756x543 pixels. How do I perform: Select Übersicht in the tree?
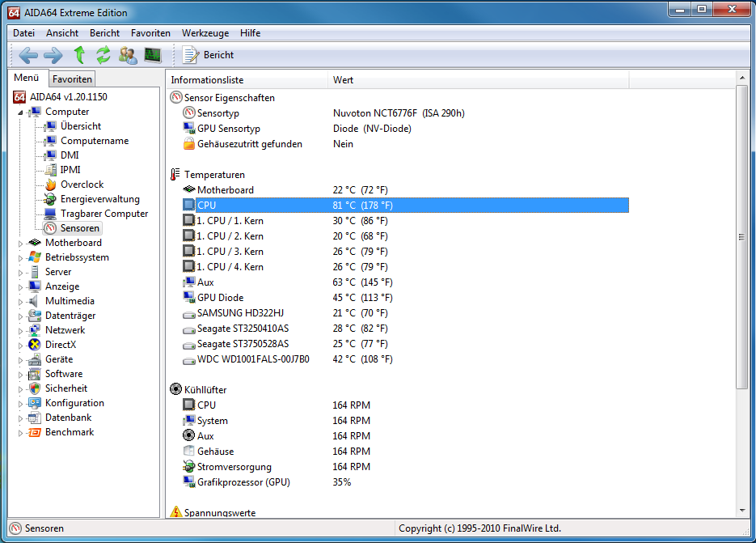pyautogui.click(x=81, y=126)
